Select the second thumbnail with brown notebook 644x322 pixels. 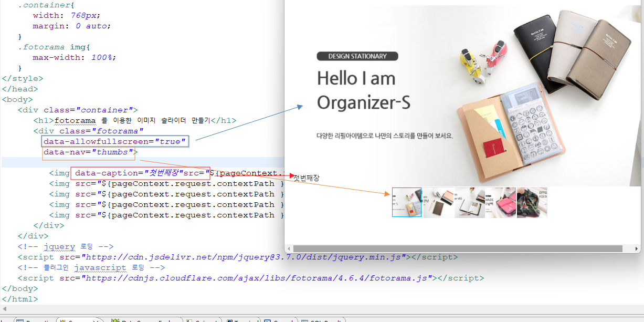coord(438,202)
